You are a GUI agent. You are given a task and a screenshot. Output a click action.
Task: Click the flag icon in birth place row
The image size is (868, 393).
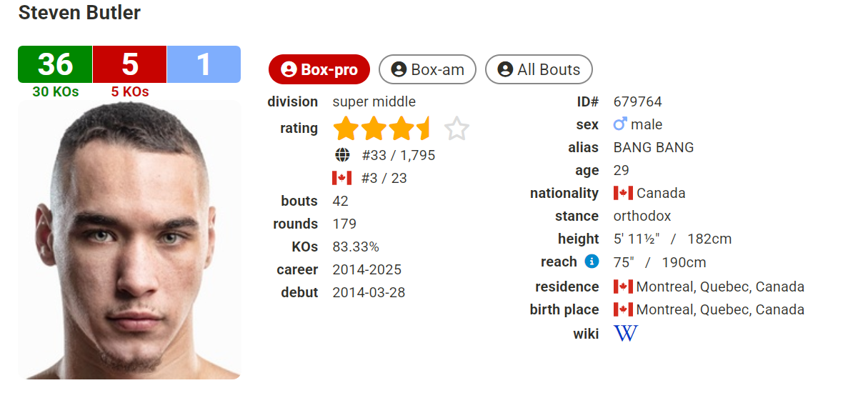tap(624, 309)
